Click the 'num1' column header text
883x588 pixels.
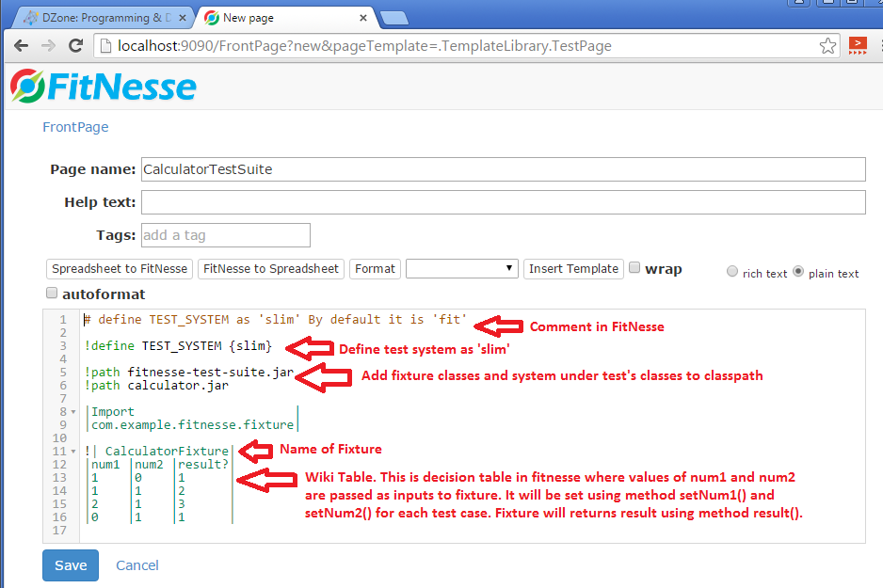click(x=105, y=464)
